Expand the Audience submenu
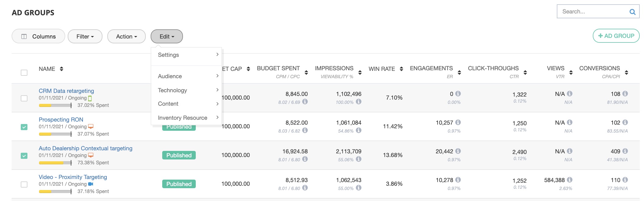Image resolution: width=644 pixels, height=201 pixels. click(186, 76)
